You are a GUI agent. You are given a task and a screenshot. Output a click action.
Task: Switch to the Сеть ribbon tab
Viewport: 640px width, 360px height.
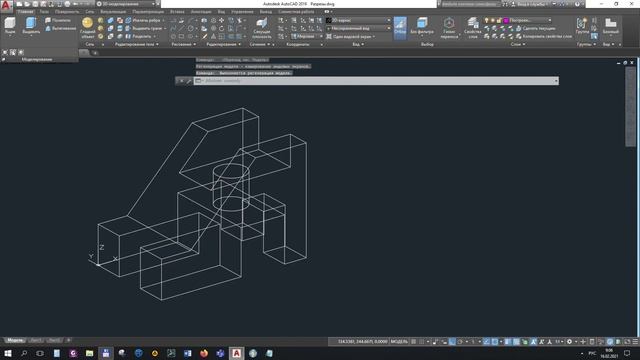90,11
